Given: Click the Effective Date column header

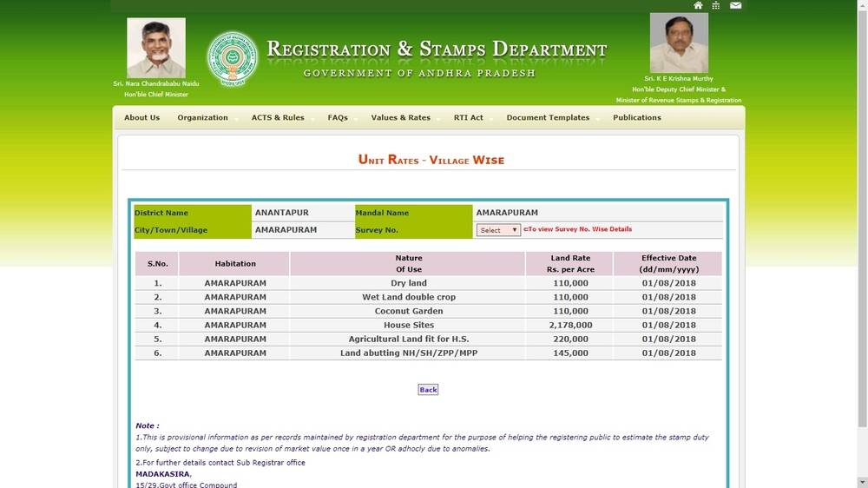Looking at the screenshot, I should click(x=668, y=264).
